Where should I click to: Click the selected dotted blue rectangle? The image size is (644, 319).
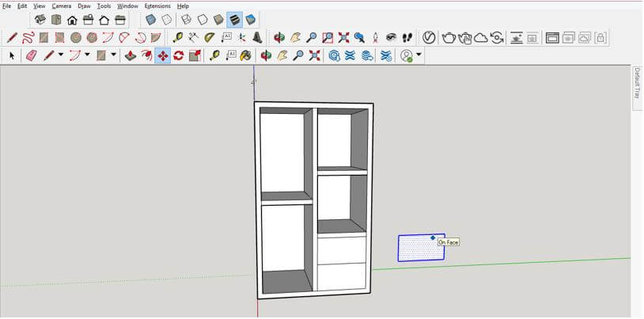tap(421, 249)
